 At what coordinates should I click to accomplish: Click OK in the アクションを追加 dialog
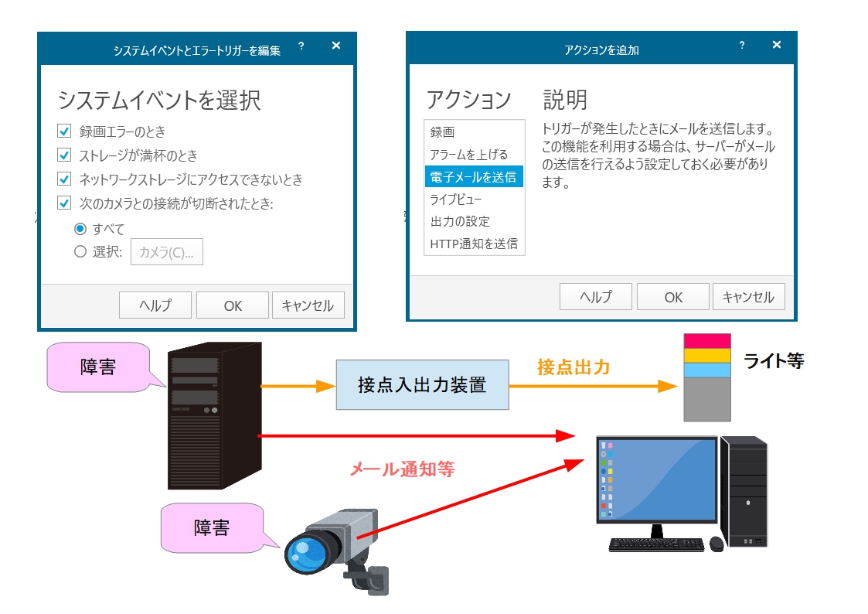pos(673,297)
